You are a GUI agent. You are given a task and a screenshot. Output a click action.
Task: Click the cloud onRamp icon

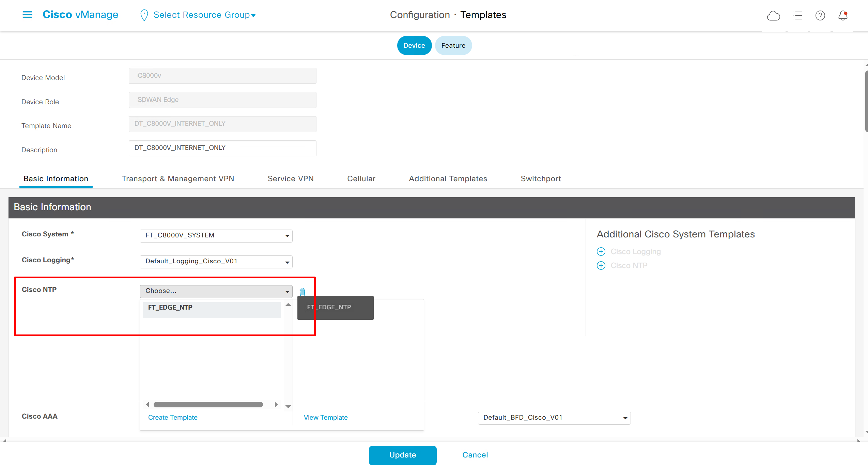pyautogui.click(x=773, y=16)
